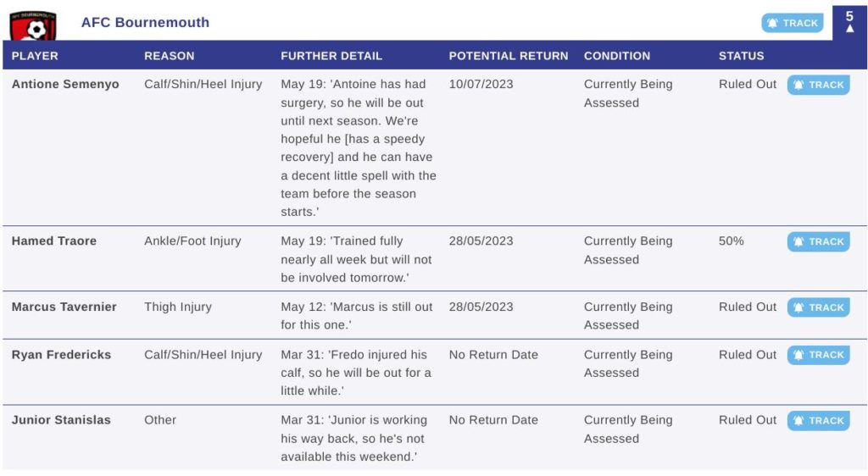Track Ryan Fredericks' injury updates
This screenshot has height=476, width=868.
coord(818,355)
